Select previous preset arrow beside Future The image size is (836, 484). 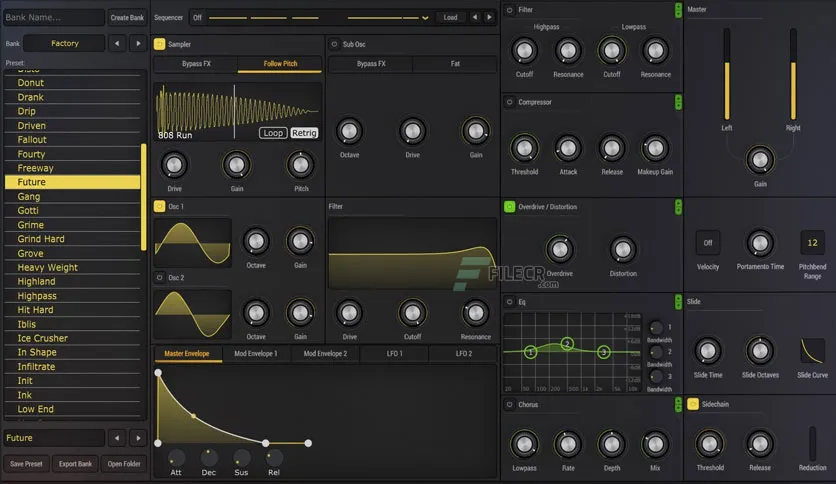[x=117, y=438]
